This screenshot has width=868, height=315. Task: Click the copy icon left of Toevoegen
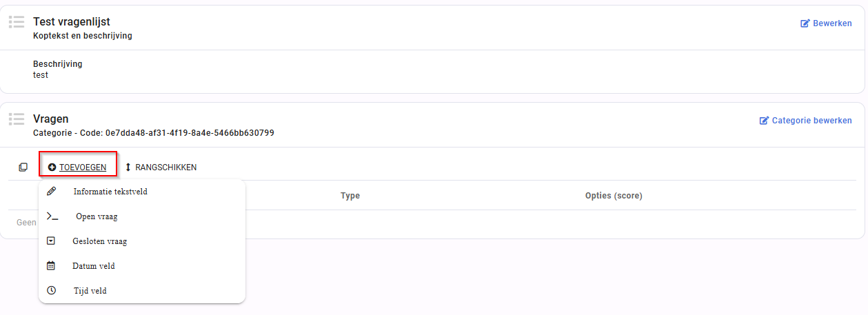click(x=23, y=167)
